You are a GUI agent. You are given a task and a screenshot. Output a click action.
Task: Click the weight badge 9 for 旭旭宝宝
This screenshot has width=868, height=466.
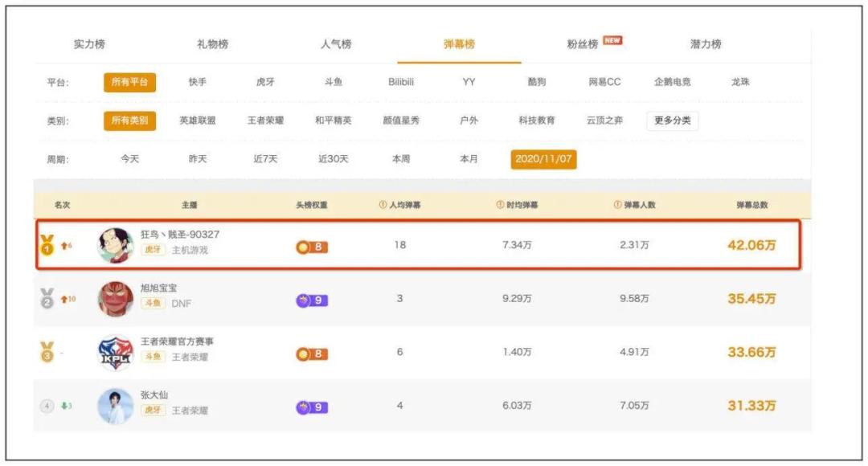(x=312, y=300)
